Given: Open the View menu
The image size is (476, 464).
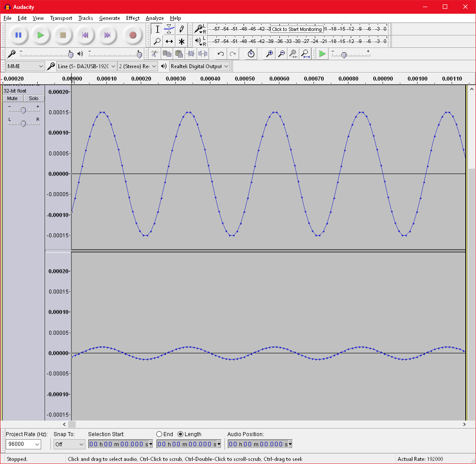Looking at the screenshot, I should [38, 18].
